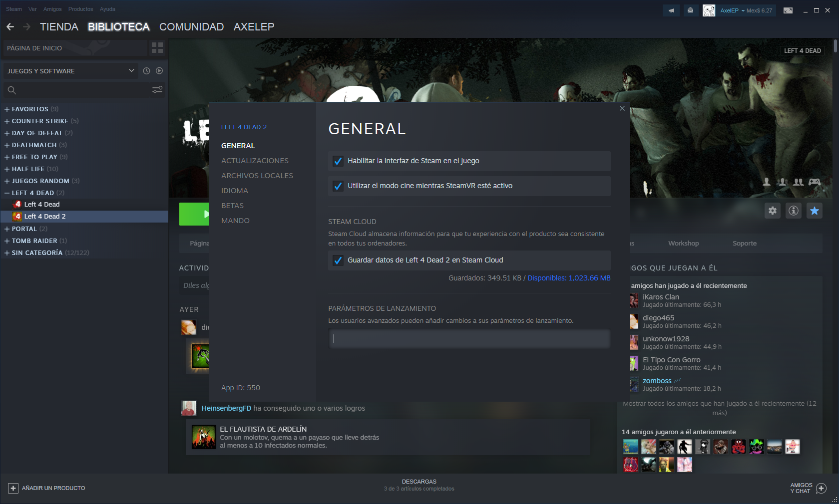
Task: Click the launch parameters text field
Action: pyautogui.click(x=469, y=338)
